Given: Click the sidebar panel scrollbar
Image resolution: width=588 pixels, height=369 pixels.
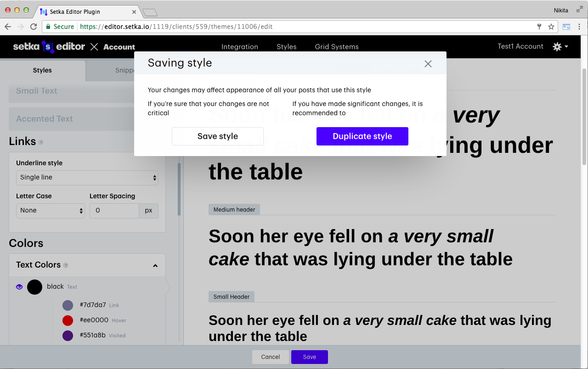Looking at the screenshot, I should click(x=179, y=188).
